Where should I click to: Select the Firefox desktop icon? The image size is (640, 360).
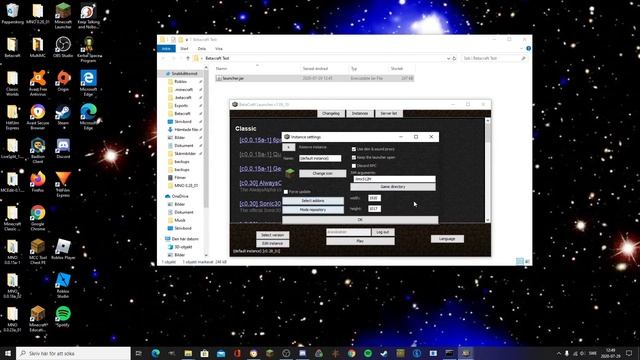38,182
